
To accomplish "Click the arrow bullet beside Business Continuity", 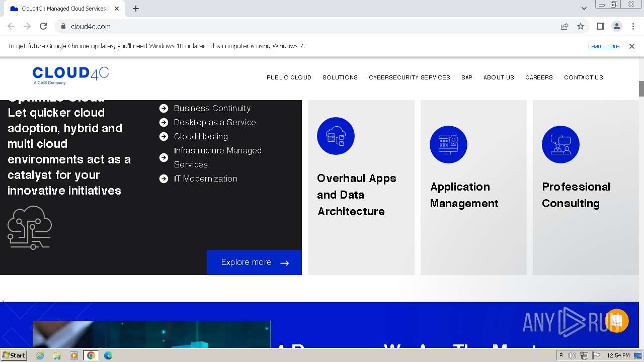I will pyautogui.click(x=164, y=108).
